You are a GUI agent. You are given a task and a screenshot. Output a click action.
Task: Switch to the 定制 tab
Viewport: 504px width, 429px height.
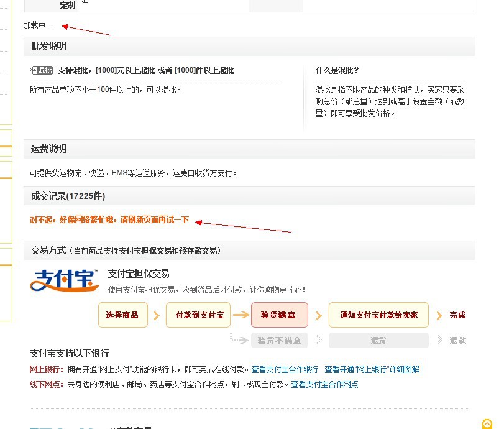67,6
